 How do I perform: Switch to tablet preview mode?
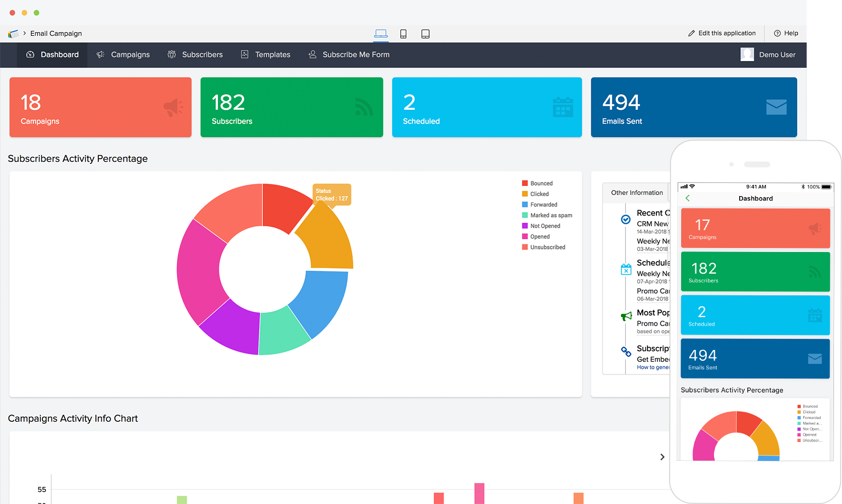coord(426,33)
